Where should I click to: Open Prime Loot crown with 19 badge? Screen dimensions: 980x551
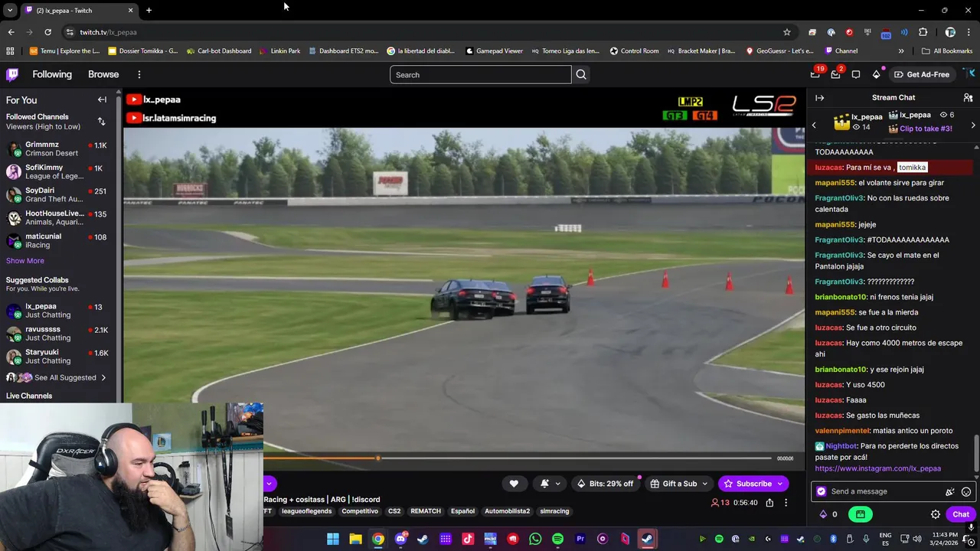point(815,74)
